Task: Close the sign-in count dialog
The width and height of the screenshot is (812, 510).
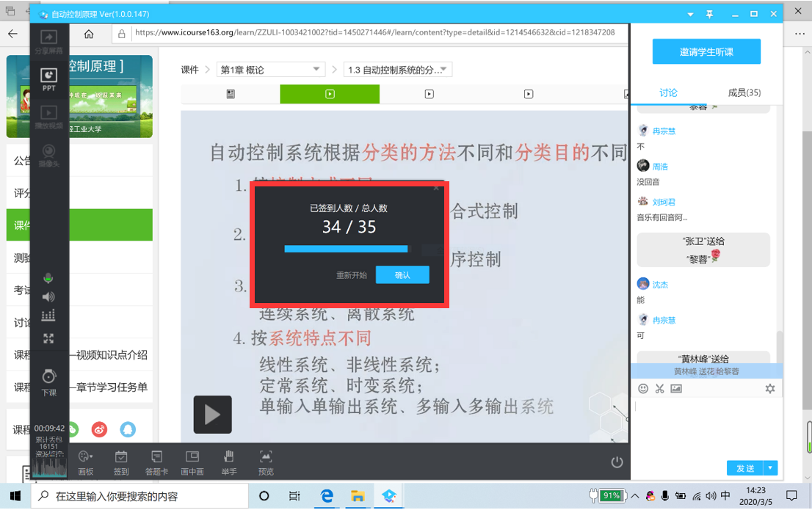Action: click(x=436, y=188)
